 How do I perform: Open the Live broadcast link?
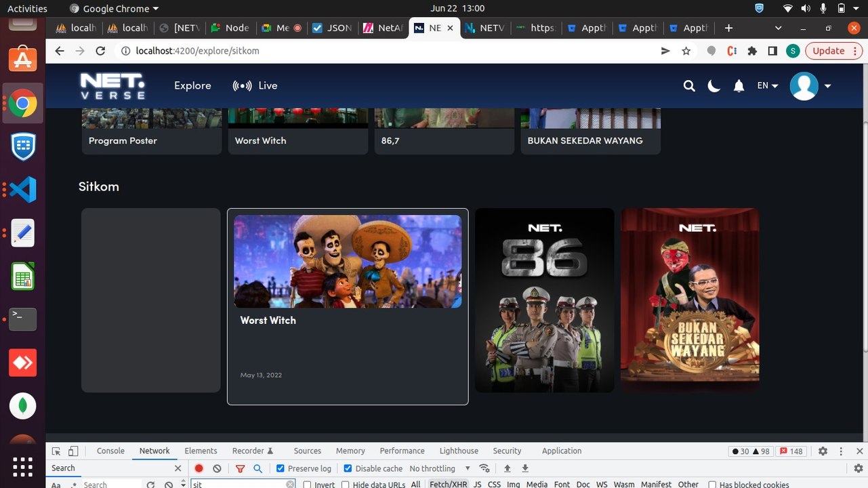[x=255, y=85]
